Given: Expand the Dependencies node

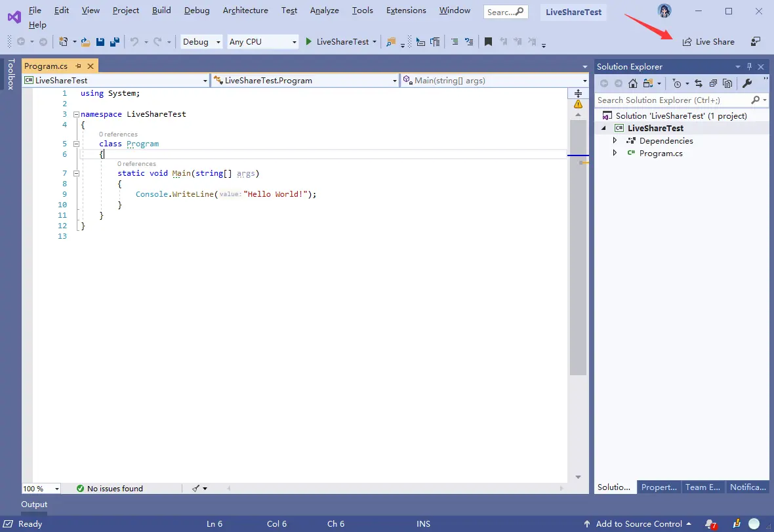Looking at the screenshot, I should point(615,140).
